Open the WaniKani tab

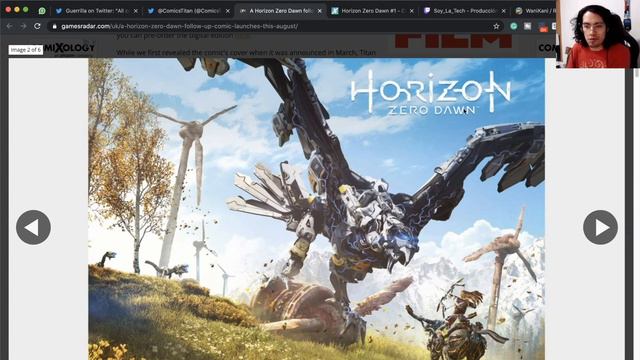[x=534, y=11]
